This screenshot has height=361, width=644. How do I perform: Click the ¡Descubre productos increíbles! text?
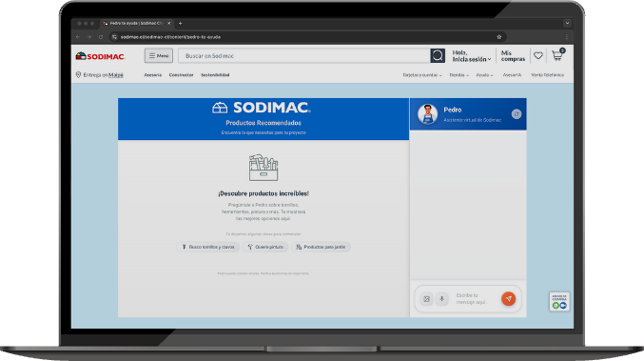263,193
